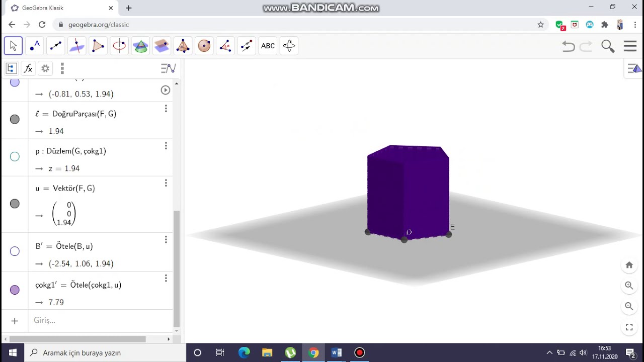This screenshot has height=362, width=644.
Task: Select point D on the prism base
Action: (x=405, y=239)
